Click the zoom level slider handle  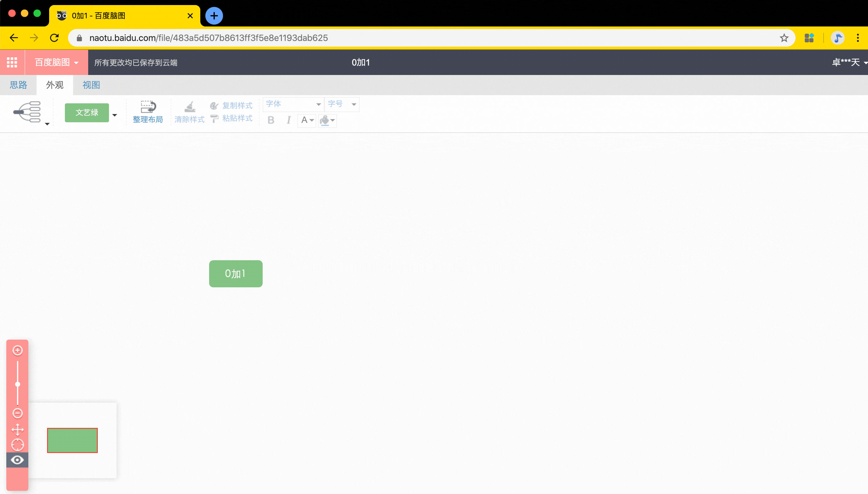point(18,384)
